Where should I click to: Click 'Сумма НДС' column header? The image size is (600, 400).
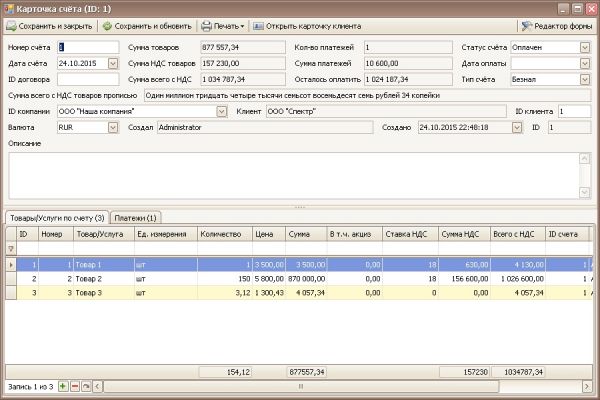point(462,233)
